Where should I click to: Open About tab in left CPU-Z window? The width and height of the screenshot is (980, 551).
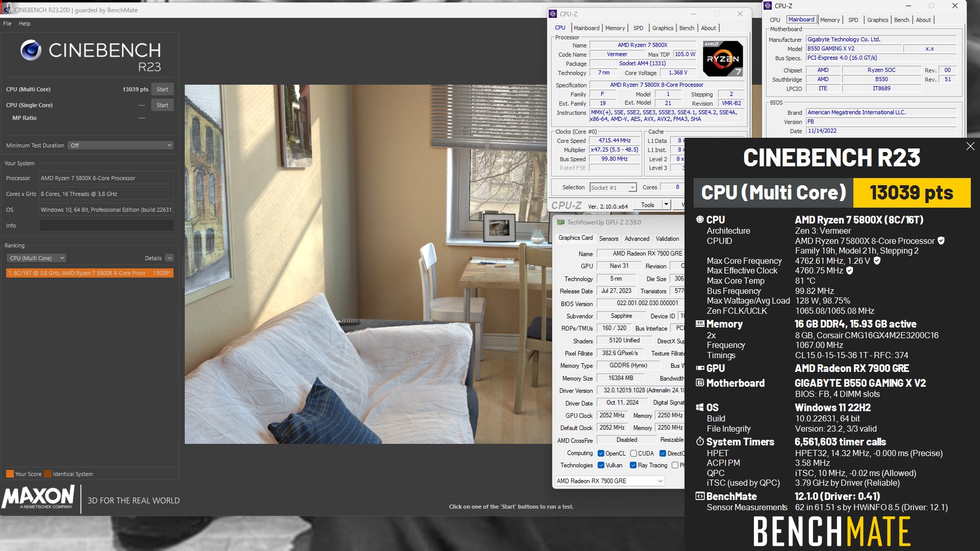tap(708, 28)
